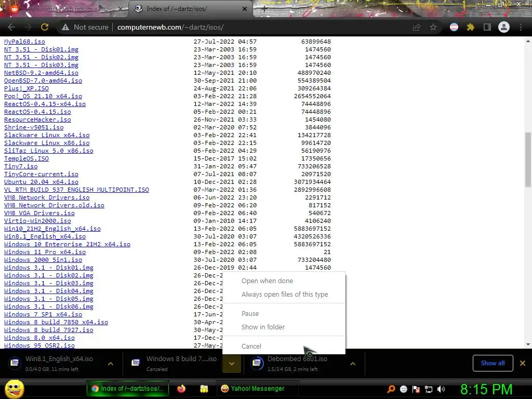Image resolution: width=532 pixels, height=399 pixels.
Task: Click the scrollbar up arrow
Action: [528, 41]
